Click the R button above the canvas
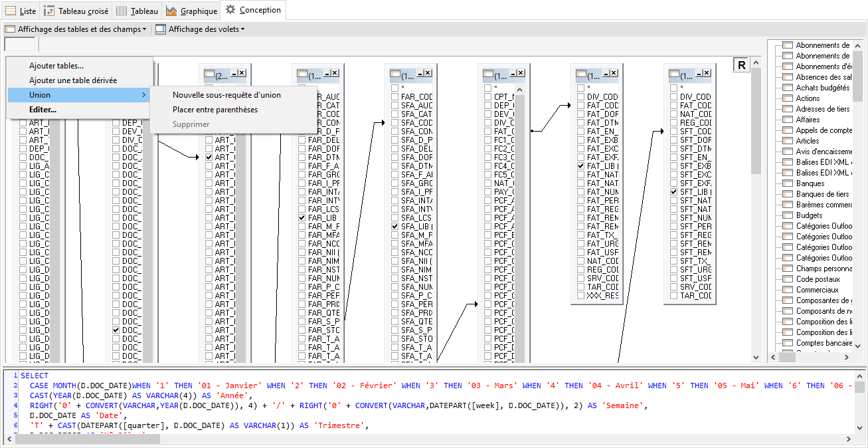868x448 pixels. click(x=742, y=64)
